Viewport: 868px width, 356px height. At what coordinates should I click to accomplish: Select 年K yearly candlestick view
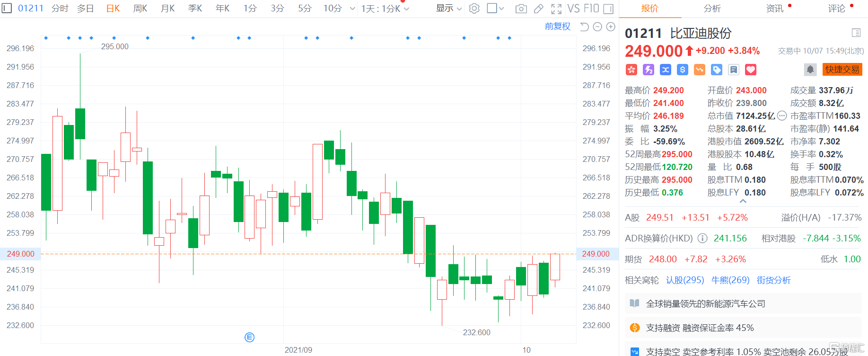click(223, 9)
